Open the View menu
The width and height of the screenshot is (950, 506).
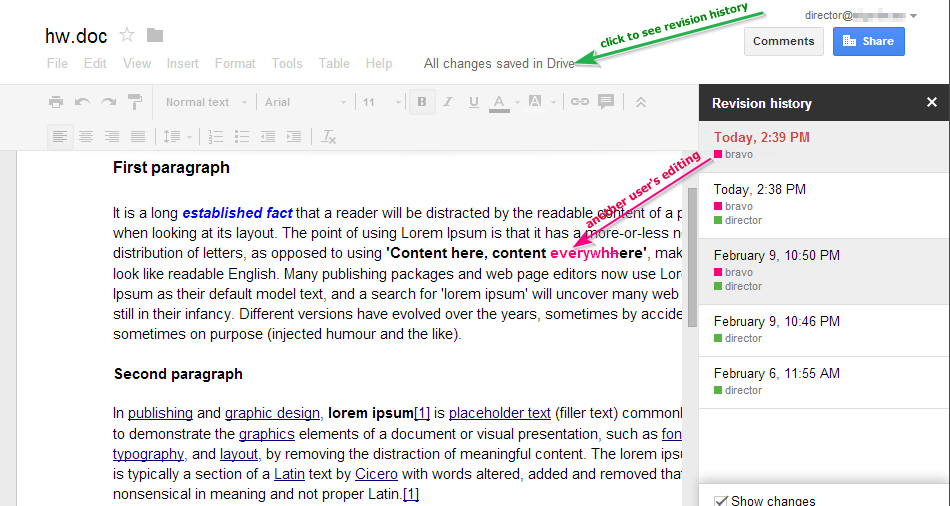(x=137, y=64)
